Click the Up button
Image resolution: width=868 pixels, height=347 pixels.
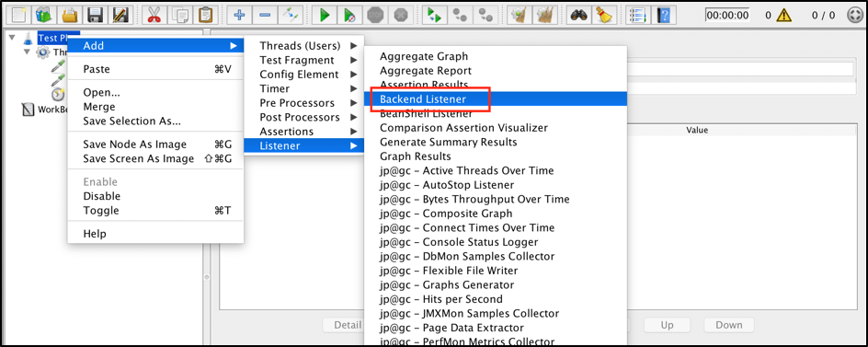coord(667,325)
